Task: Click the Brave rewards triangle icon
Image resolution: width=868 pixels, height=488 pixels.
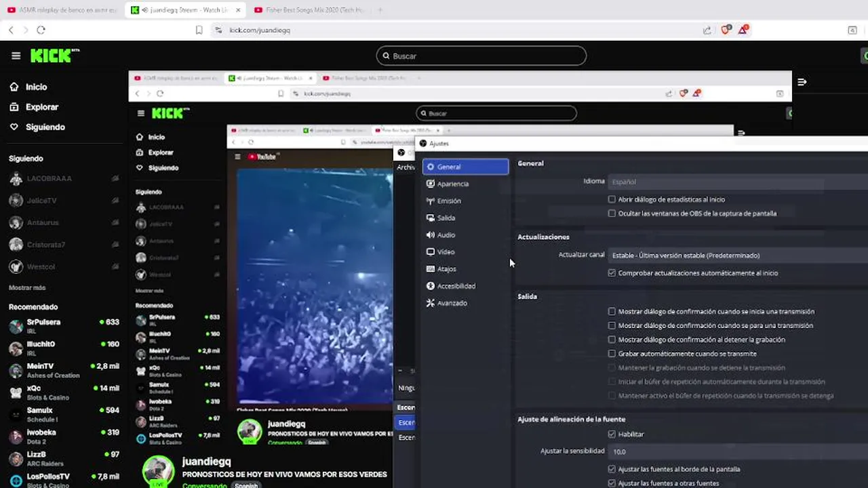Action: click(x=743, y=29)
